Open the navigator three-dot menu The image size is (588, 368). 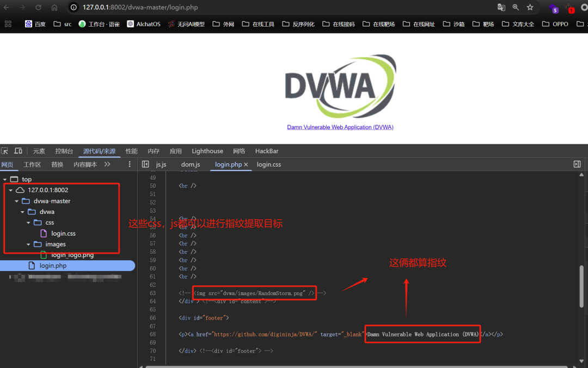click(130, 164)
